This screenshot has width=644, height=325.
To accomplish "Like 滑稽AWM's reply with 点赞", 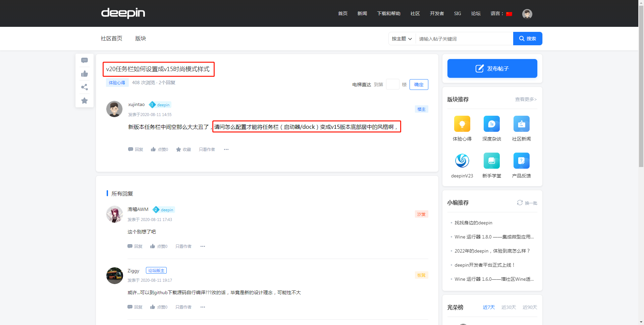I will coord(159,247).
